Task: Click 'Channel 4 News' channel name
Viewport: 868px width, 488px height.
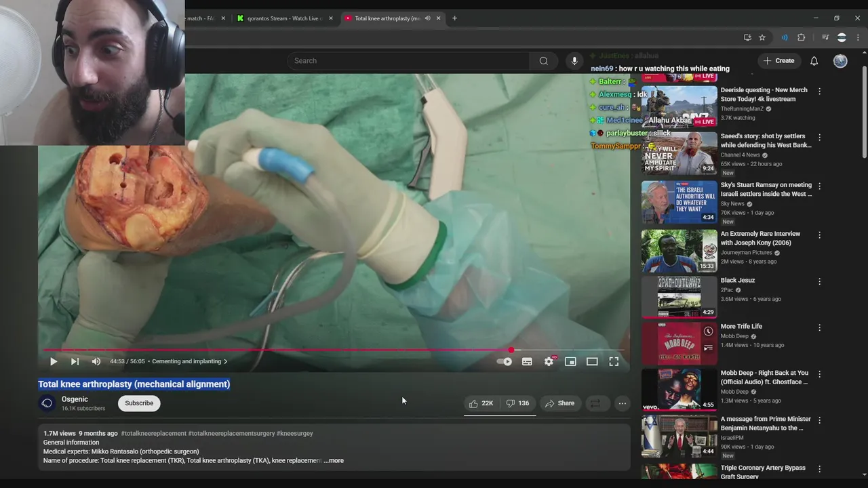Action: 742,155
